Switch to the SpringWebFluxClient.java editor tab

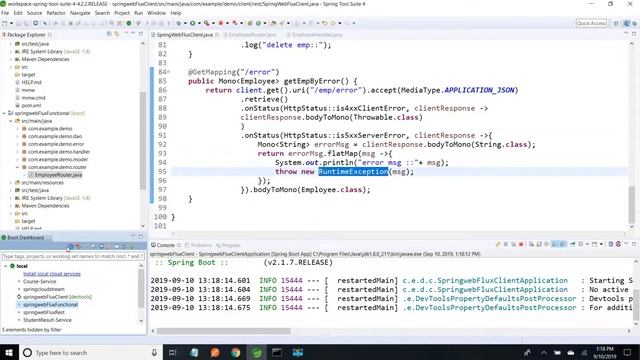[x=184, y=35]
